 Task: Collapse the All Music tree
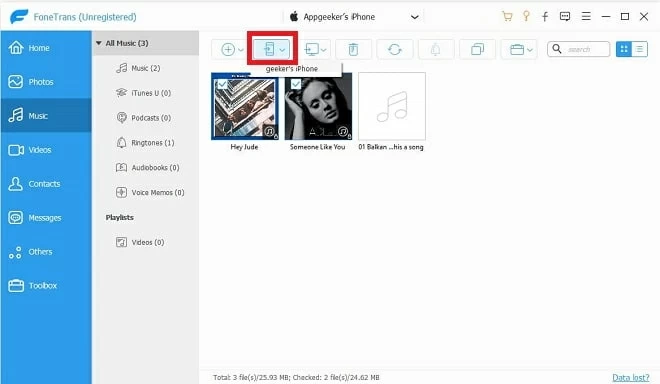99,43
